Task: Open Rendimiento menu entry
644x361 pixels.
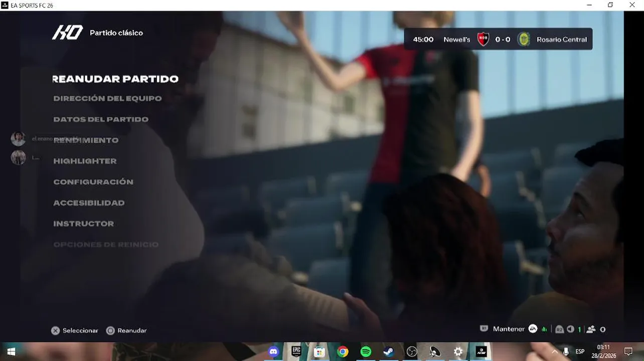Action: (x=86, y=140)
